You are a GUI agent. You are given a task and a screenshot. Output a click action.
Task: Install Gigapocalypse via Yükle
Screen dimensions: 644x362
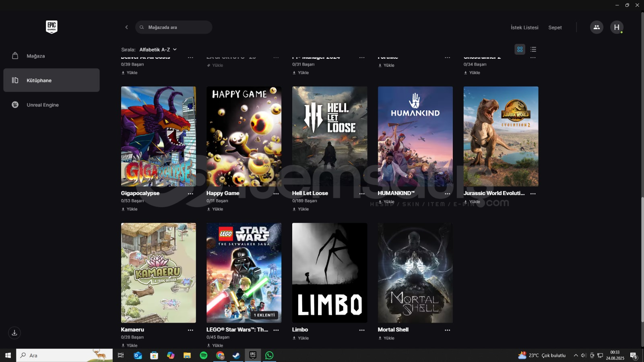point(130,209)
